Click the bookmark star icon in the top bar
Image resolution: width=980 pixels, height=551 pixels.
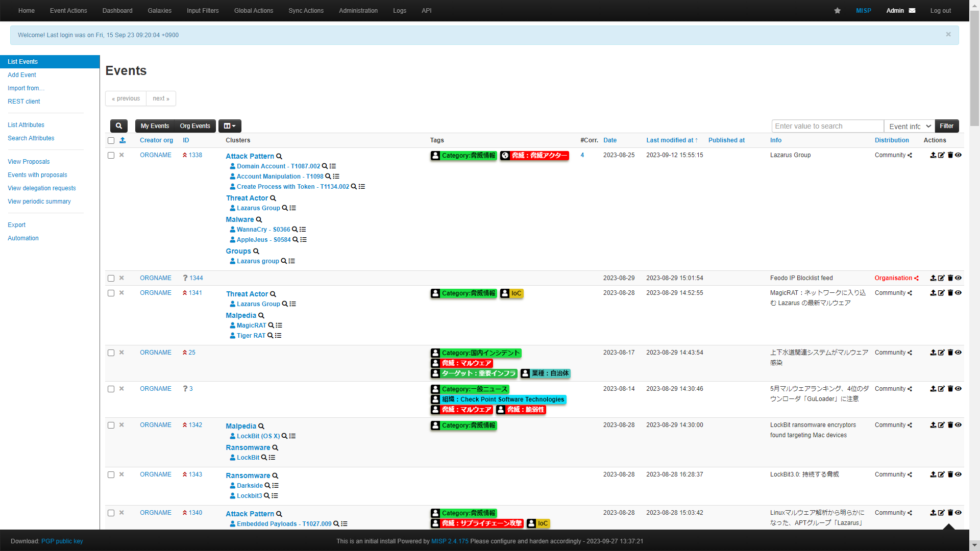click(x=838, y=11)
